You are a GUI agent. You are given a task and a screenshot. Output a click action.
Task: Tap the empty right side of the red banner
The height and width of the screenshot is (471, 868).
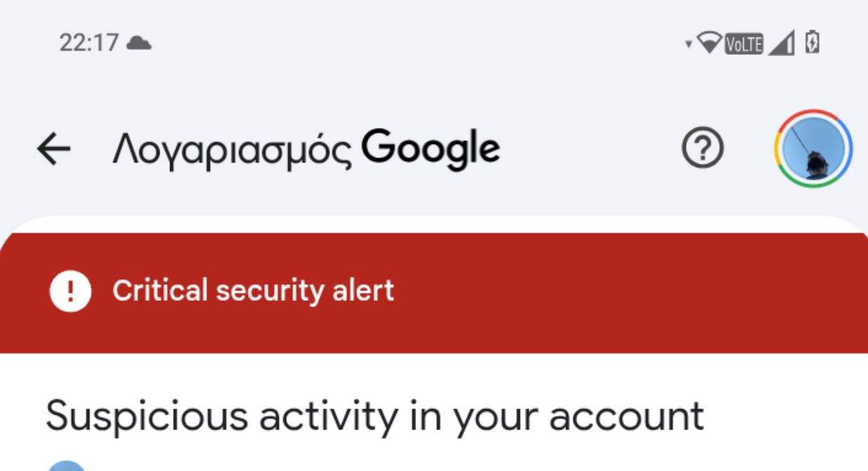(633, 292)
